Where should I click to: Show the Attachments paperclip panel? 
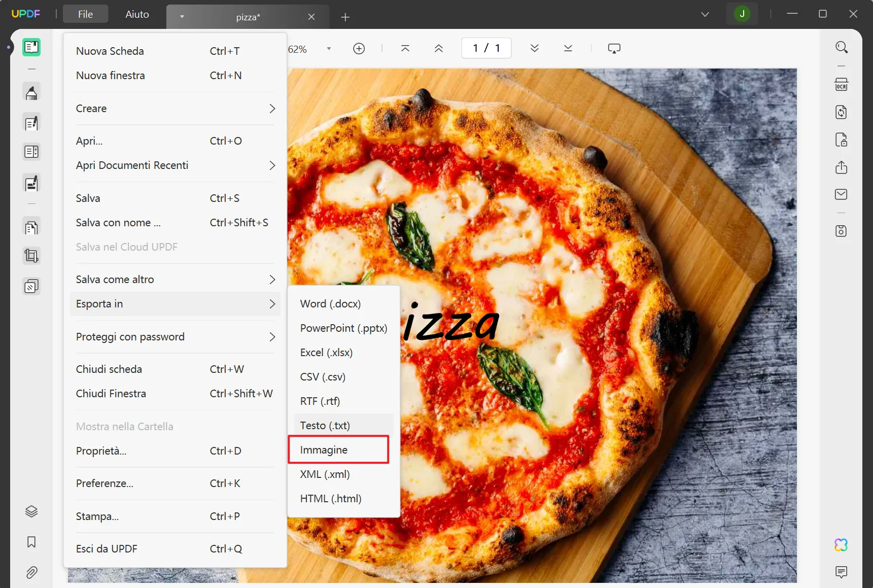[x=31, y=572]
